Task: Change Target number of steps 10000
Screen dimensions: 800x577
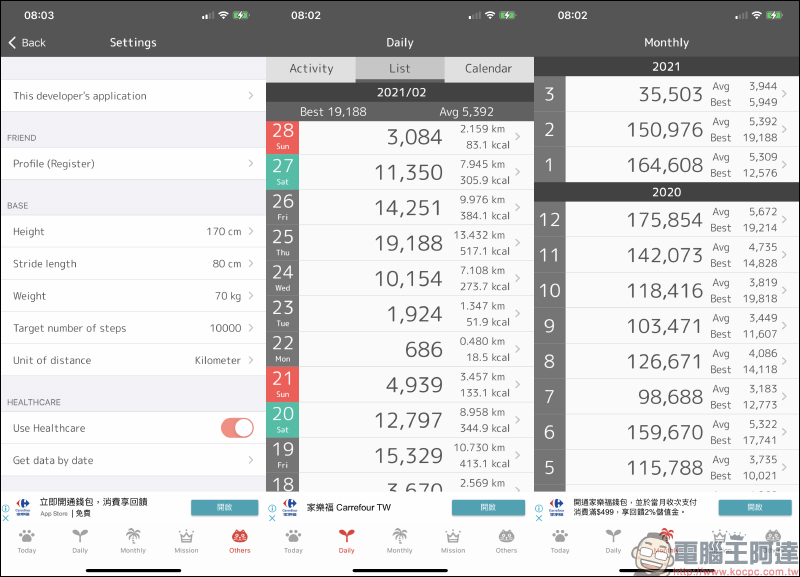Action: pyautogui.click(x=133, y=328)
